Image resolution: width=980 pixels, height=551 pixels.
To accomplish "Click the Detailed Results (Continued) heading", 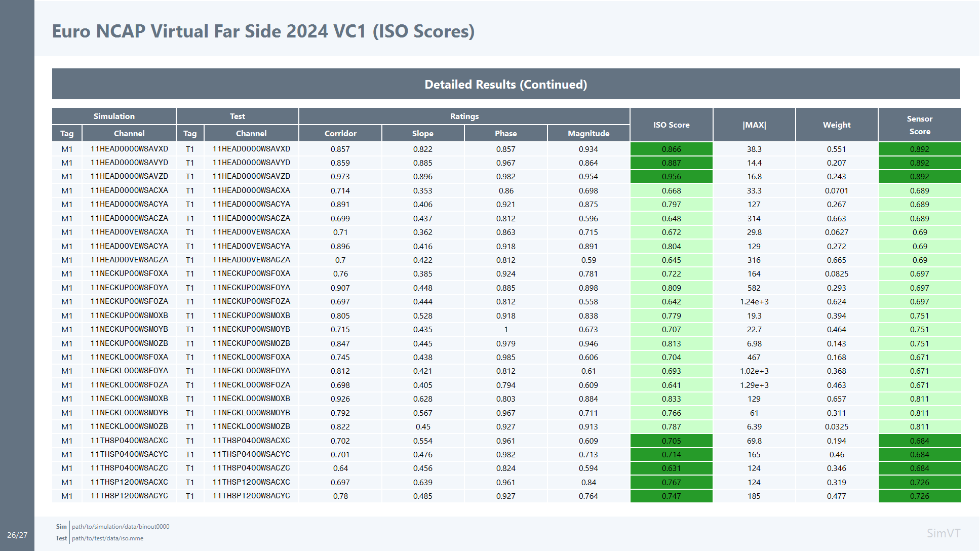I will [x=506, y=84].
